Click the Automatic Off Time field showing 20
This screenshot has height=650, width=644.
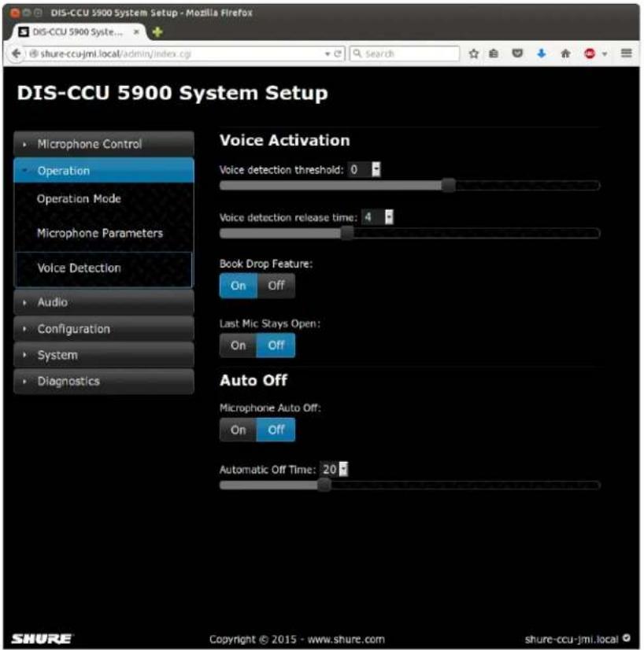coord(330,469)
